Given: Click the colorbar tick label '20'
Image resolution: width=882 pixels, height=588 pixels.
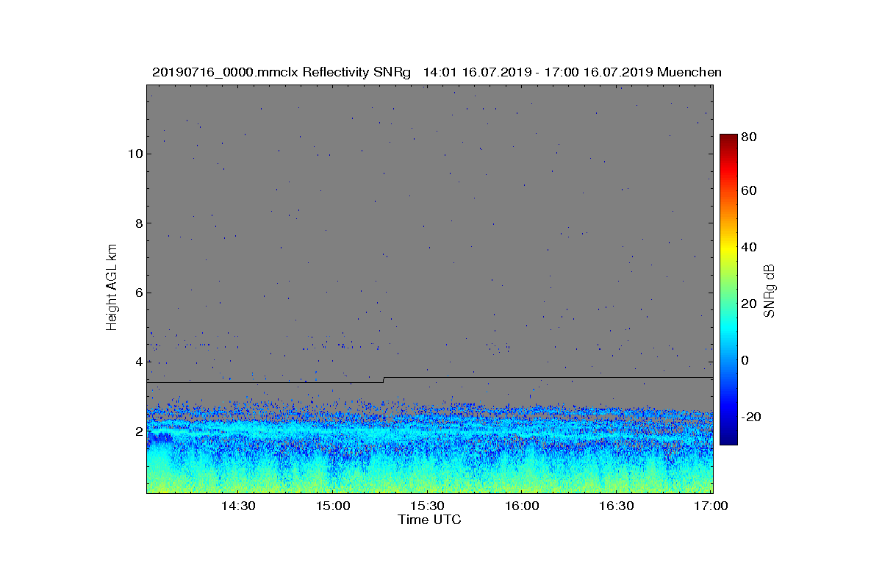Looking at the screenshot, I should click(750, 304).
